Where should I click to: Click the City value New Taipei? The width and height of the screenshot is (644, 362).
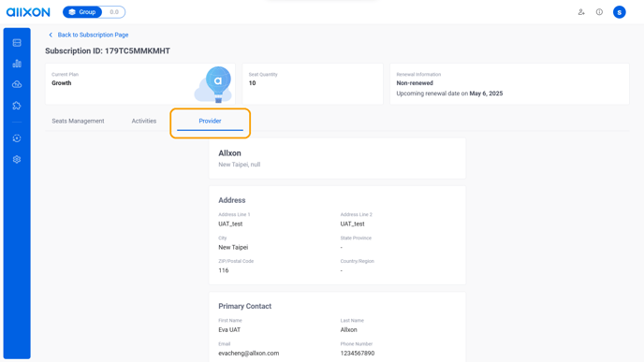click(233, 247)
